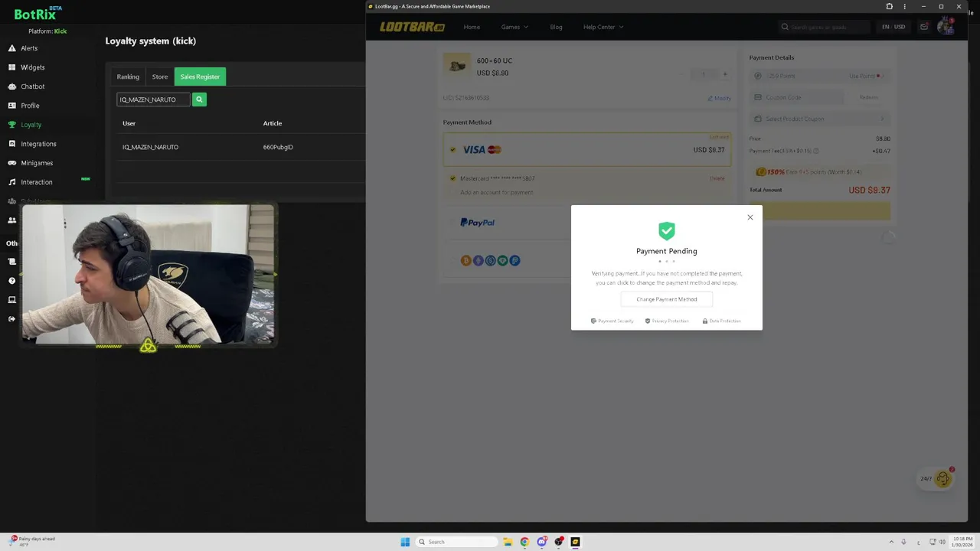Select Loyalty trophy item in sidebar
This screenshot has height=551, width=980.
click(x=24, y=125)
